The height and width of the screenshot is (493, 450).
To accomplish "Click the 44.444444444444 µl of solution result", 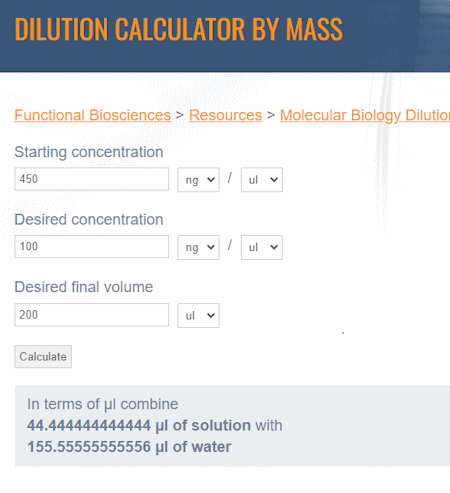I will point(139,426).
